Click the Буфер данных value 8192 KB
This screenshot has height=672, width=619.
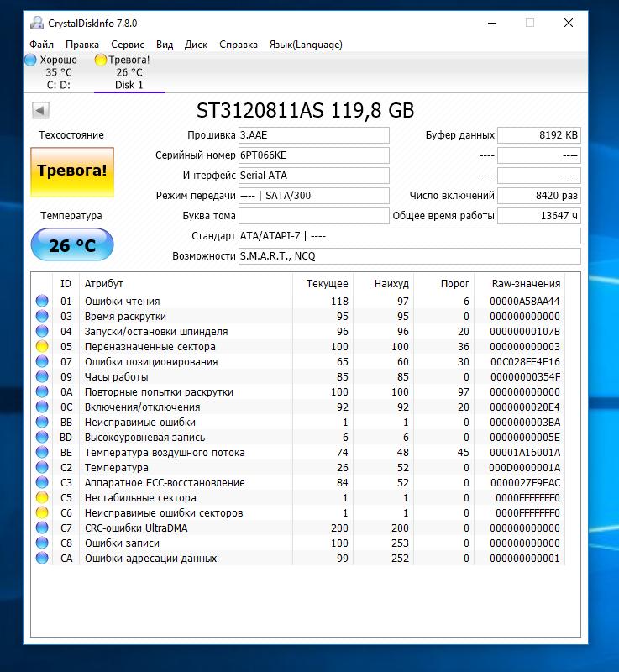[x=539, y=135]
